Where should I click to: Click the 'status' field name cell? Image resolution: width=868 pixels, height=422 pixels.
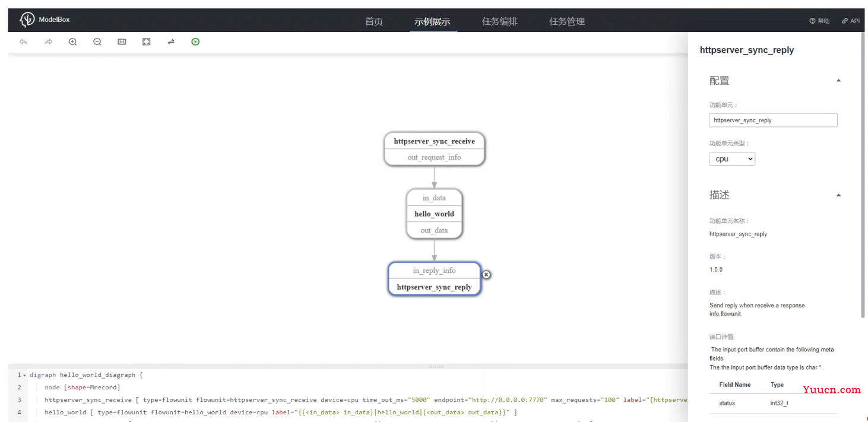[x=727, y=403]
